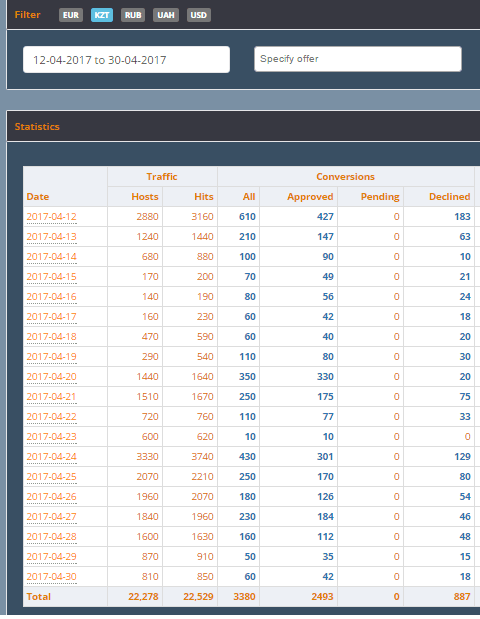This screenshot has height=619, width=480.
Task: Open statistics for 2017-04-24
Action: pos(51,457)
